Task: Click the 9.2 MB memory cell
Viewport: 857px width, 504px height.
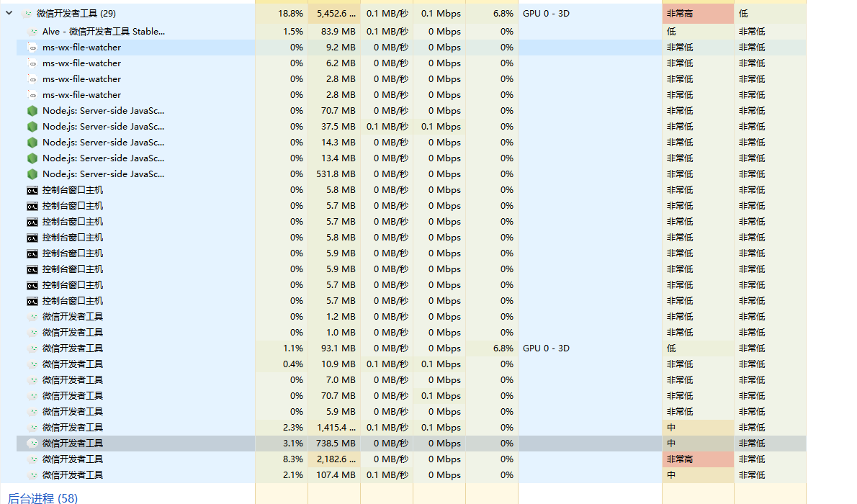Action: coord(334,48)
